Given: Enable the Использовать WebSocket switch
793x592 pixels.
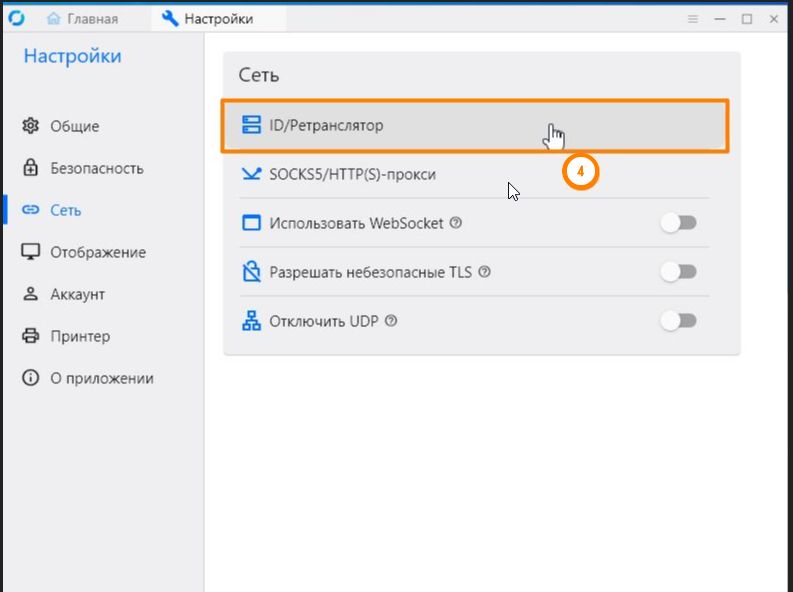Looking at the screenshot, I should coord(678,223).
